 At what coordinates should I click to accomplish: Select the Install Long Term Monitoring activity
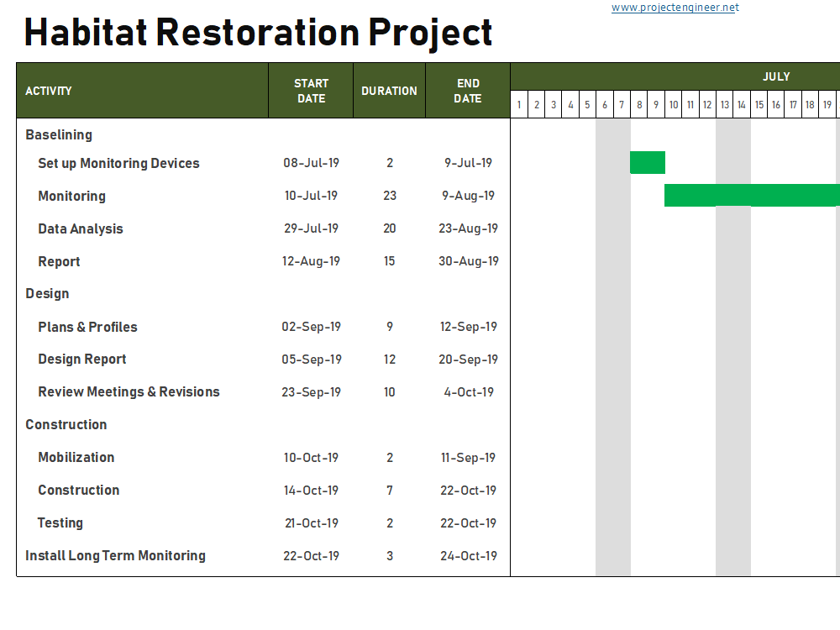coord(115,555)
